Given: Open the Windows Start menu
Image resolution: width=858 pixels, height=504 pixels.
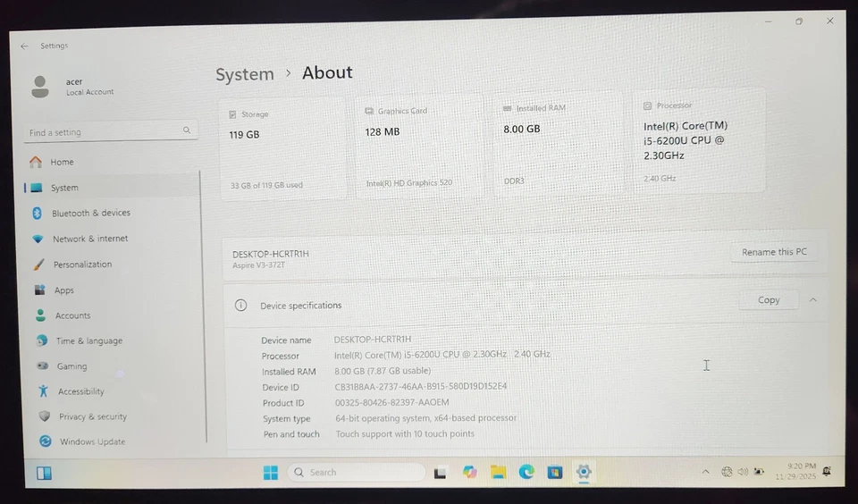Looking at the screenshot, I should click(270, 472).
